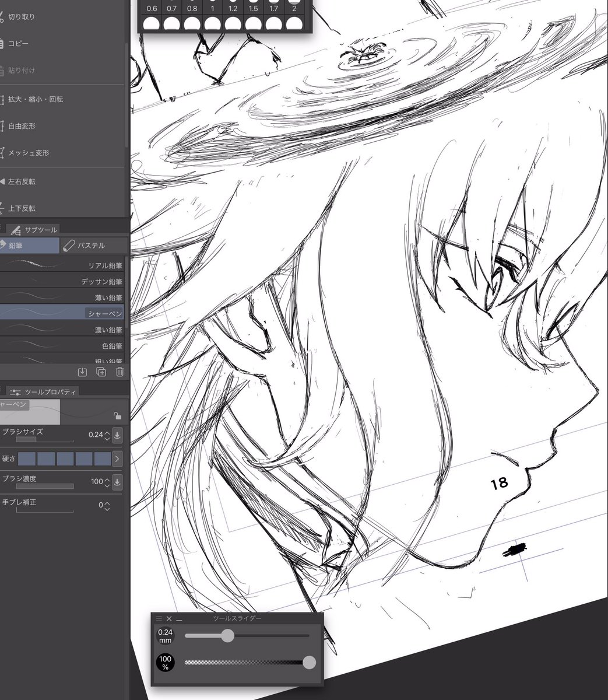The image size is (608, 700).
Task: Choose 自由変形 (free transform)
Action: point(62,125)
